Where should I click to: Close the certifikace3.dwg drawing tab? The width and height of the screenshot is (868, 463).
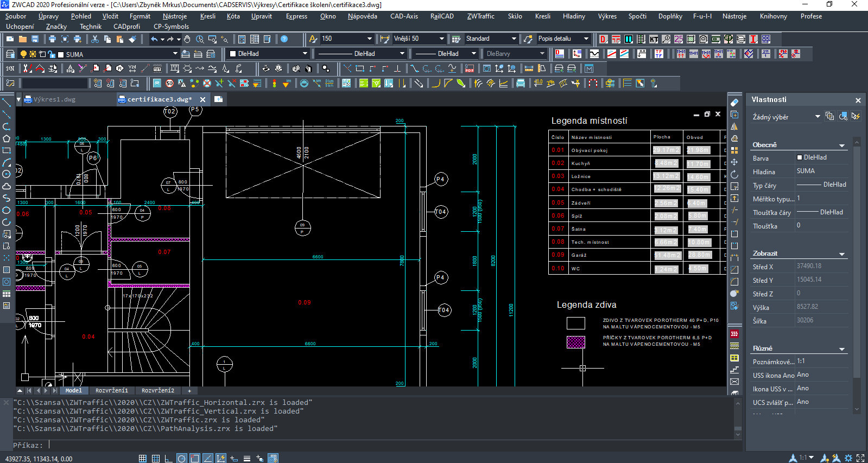202,99
